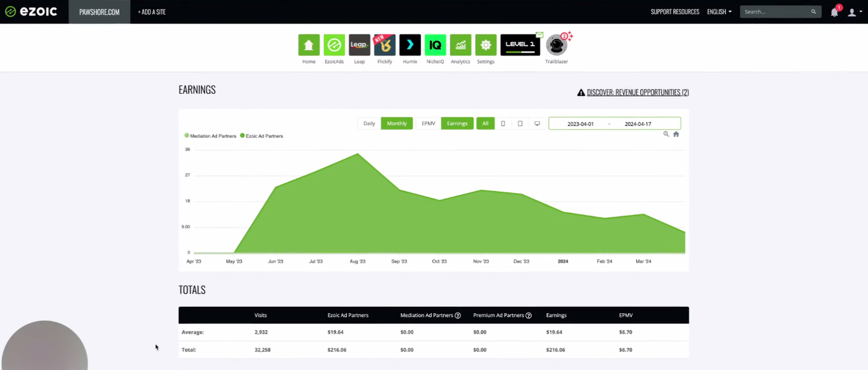
Task: Click average visits value 2,932
Action: [261, 332]
